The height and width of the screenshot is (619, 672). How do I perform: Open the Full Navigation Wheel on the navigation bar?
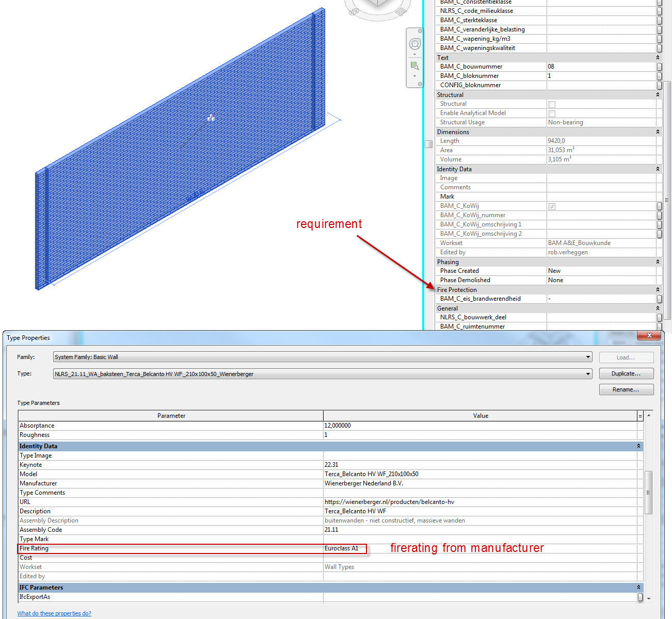click(414, 44)
